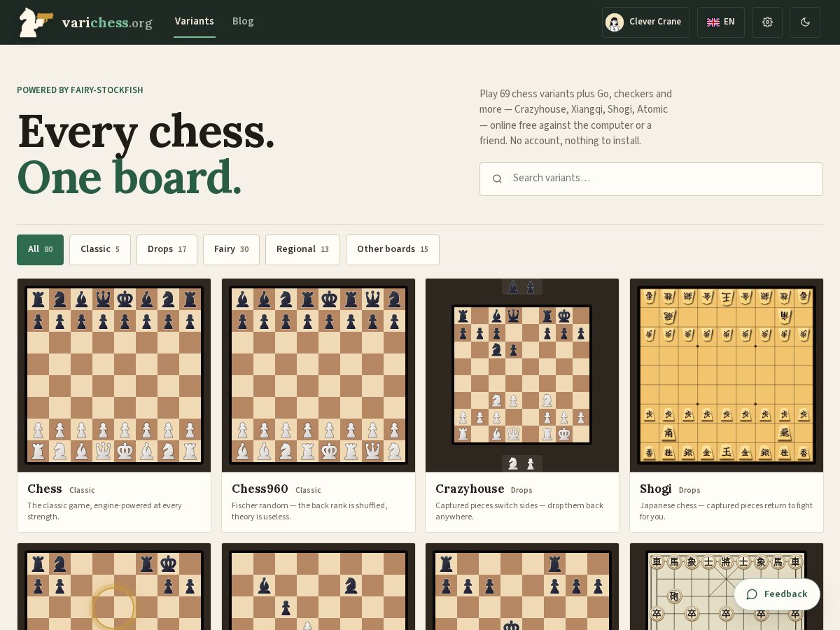Click the 'One board.' green headline

pyautogui.click(x=129, y=177)
